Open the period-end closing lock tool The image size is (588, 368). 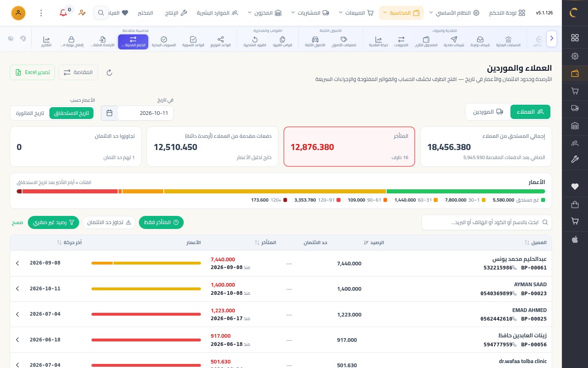coord(71,41)
